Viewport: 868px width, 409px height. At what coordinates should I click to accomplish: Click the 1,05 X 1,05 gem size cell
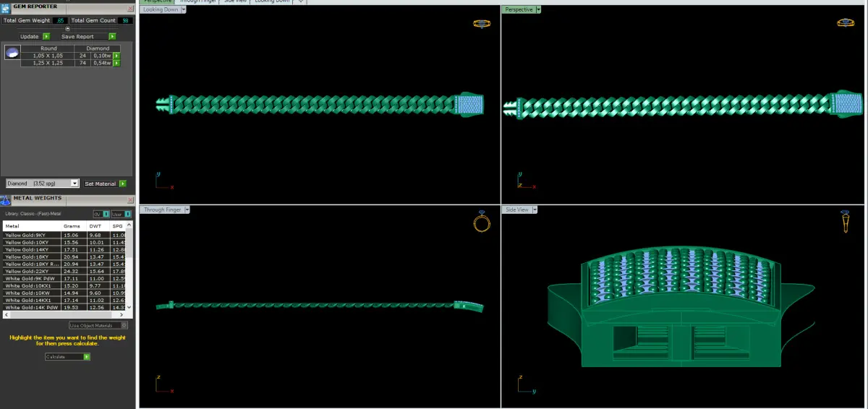48,56
